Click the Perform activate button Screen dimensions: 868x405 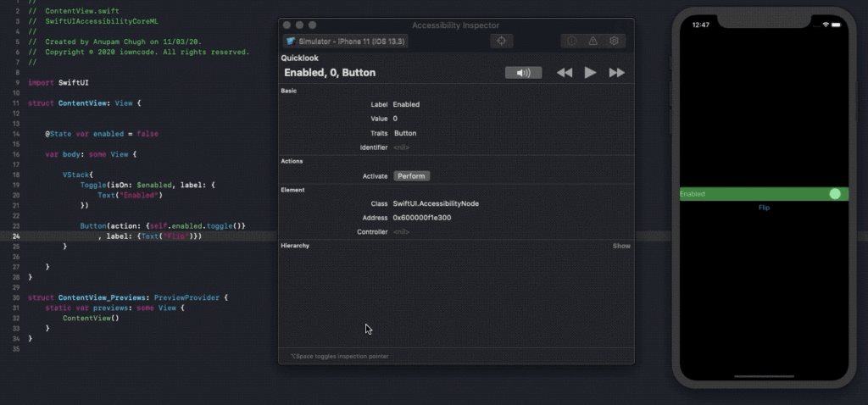click(x=411, y=176)
